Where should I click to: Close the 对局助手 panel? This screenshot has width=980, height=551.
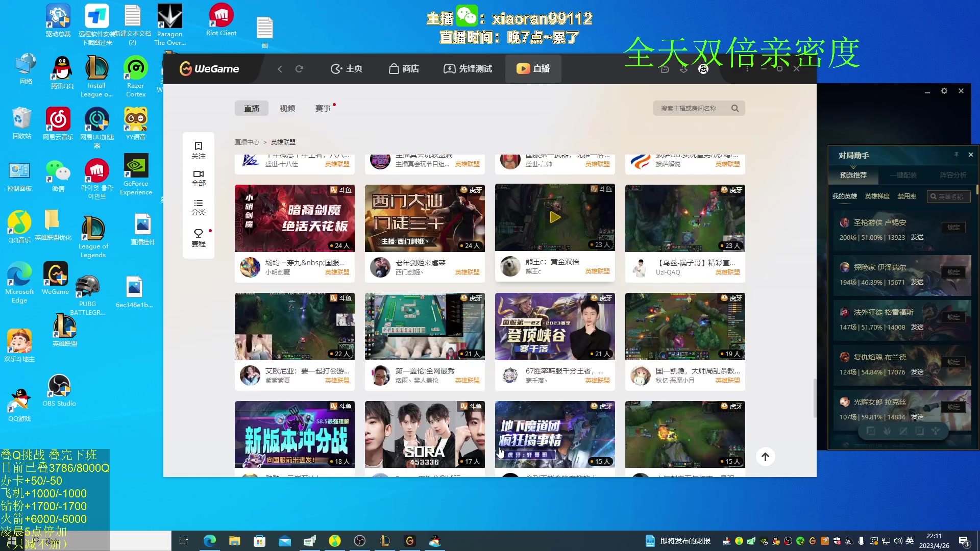[971, 155]
